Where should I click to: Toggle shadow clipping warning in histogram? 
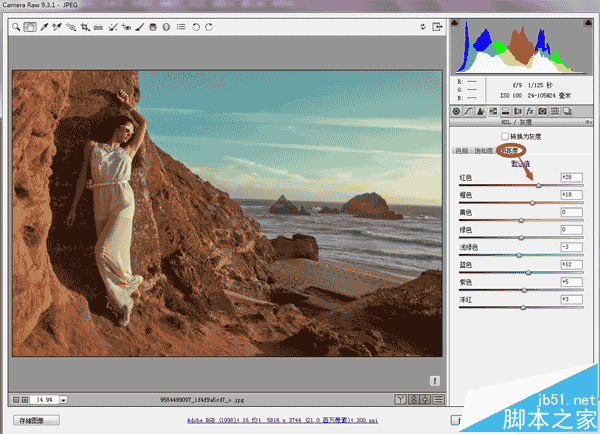[455, 23]
